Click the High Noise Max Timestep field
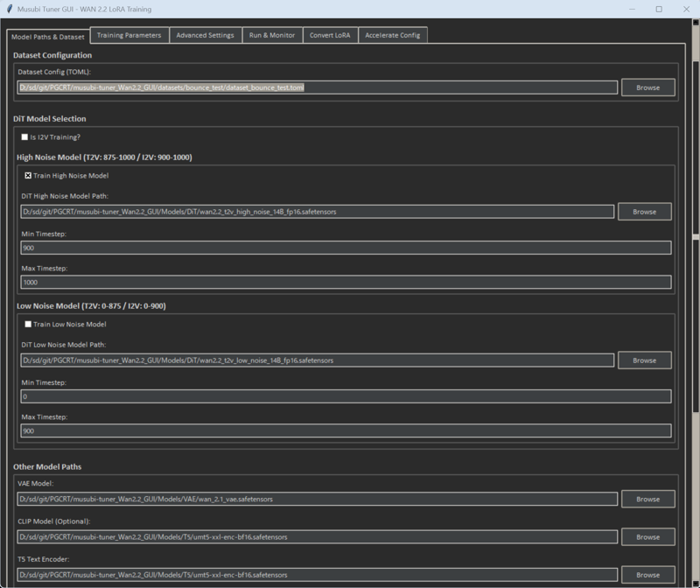 click(x=346, y=283)
